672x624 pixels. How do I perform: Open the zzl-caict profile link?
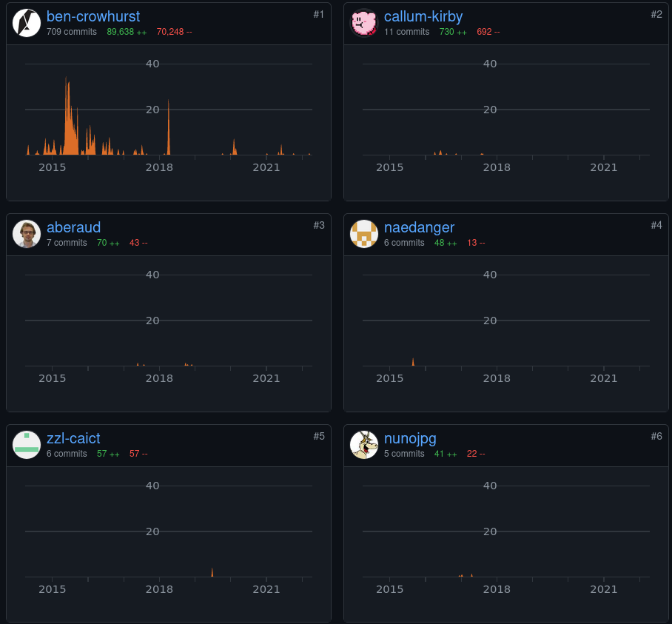click(x=73, y=438)
